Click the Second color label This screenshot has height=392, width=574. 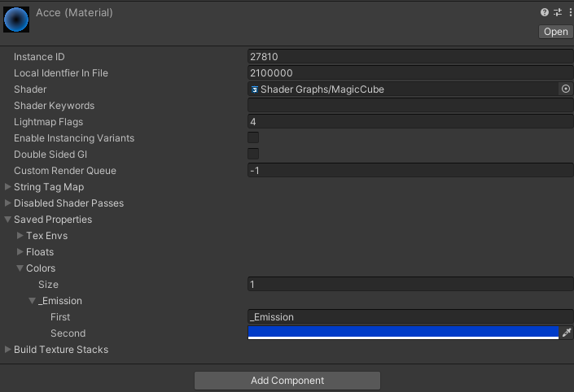[x=68, y=333]
